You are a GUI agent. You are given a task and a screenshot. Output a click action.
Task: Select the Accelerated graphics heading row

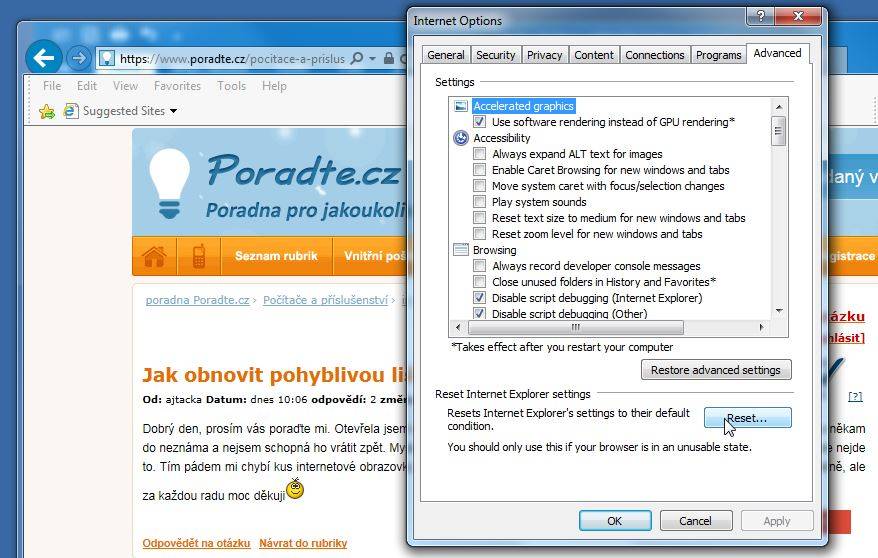tap(524, 106)
